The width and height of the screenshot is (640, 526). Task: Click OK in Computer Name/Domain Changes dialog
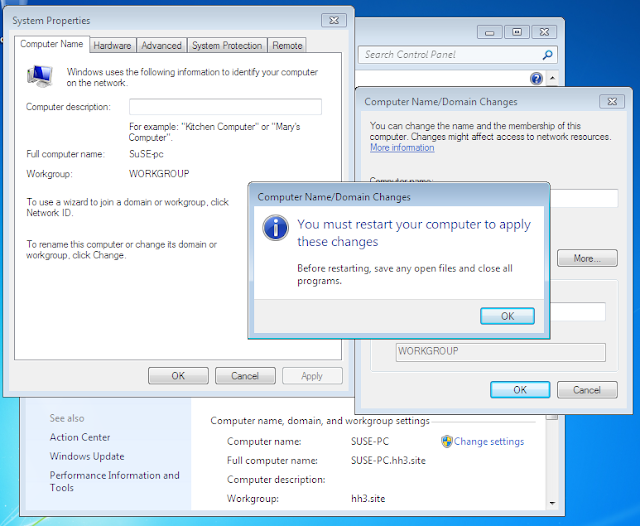520,390
